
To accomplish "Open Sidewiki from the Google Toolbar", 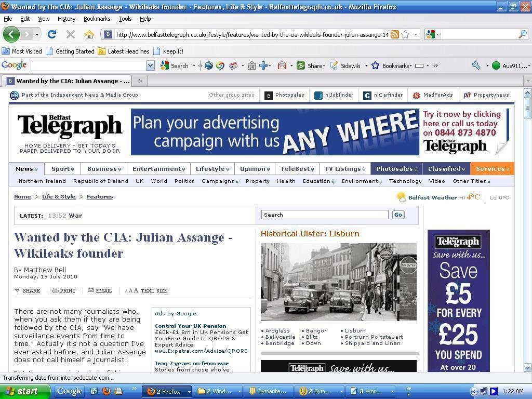I will (345, 66).
